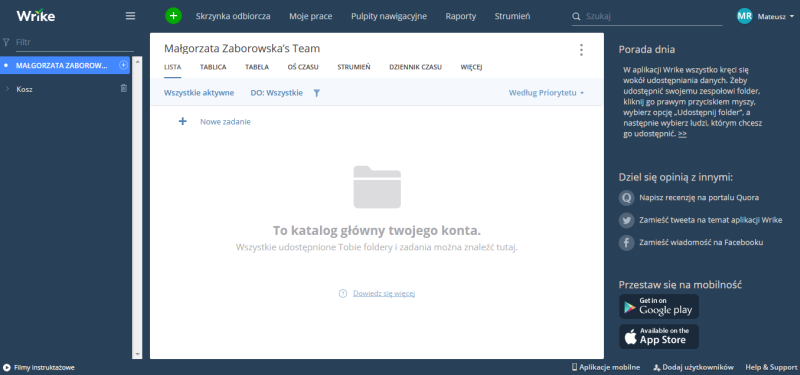Click the add-user icon by Dodaj użytkowników
The height and width of the screenshot is (375, 800).
[657, 367]
